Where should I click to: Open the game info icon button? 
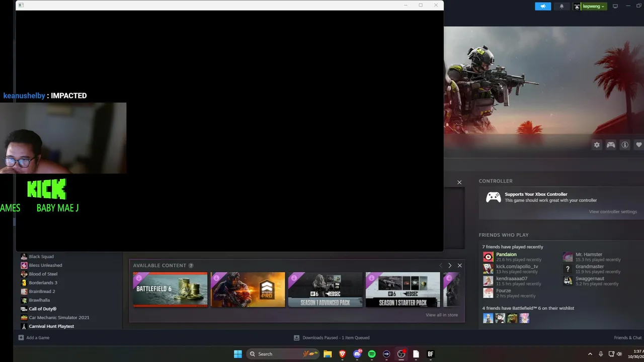tap(625, 145)
